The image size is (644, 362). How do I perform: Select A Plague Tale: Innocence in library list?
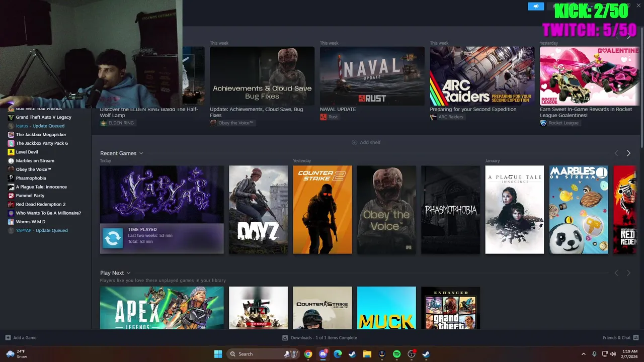tap(41, 187)
